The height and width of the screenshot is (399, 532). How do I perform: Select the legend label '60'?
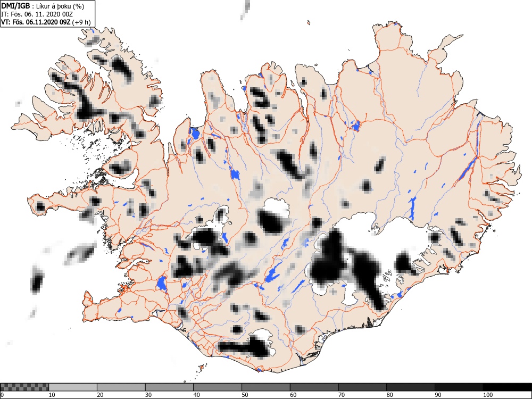(293, 395)
